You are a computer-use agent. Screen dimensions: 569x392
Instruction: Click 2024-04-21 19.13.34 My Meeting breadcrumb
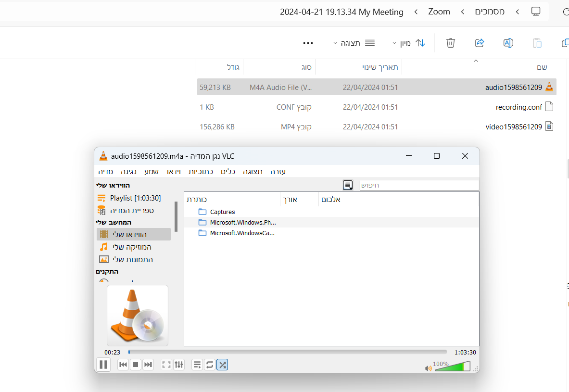pos(342,12)
